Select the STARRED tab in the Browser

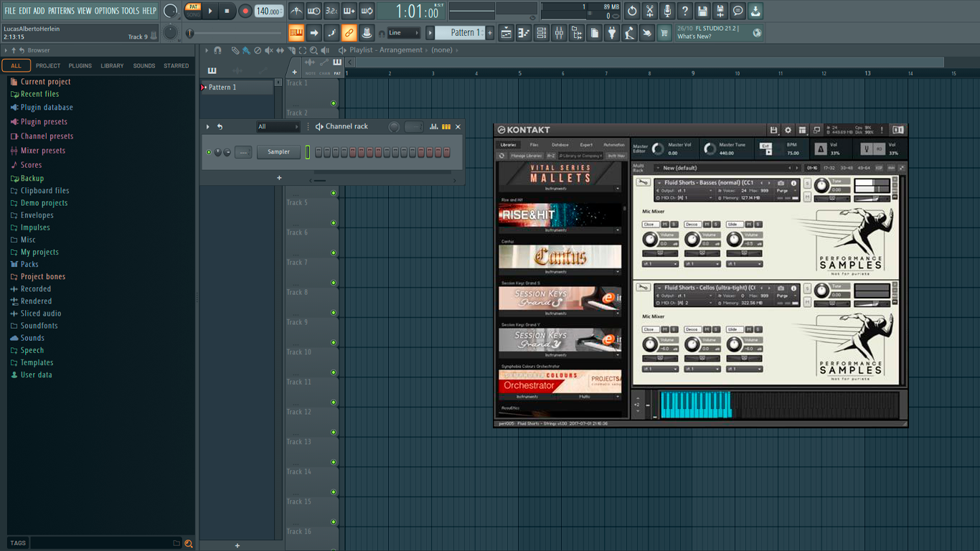click(x=176, y=65)
